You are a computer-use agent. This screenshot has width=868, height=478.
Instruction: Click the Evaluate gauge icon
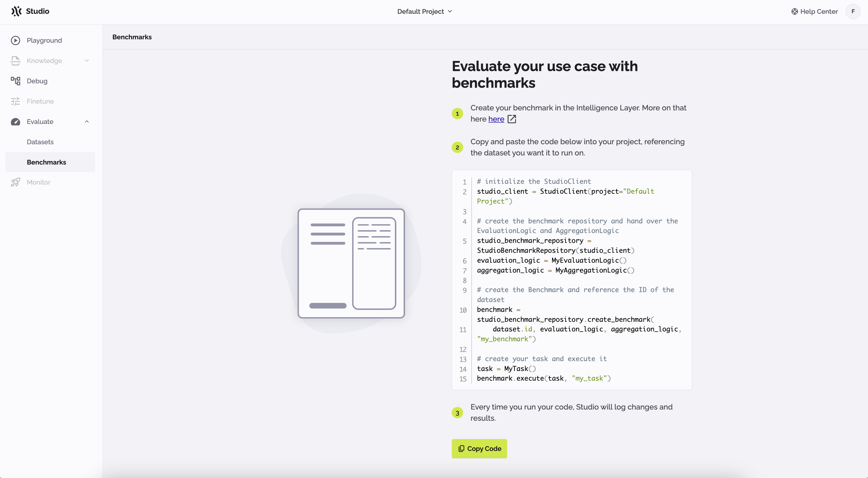[x=15, y=122]
